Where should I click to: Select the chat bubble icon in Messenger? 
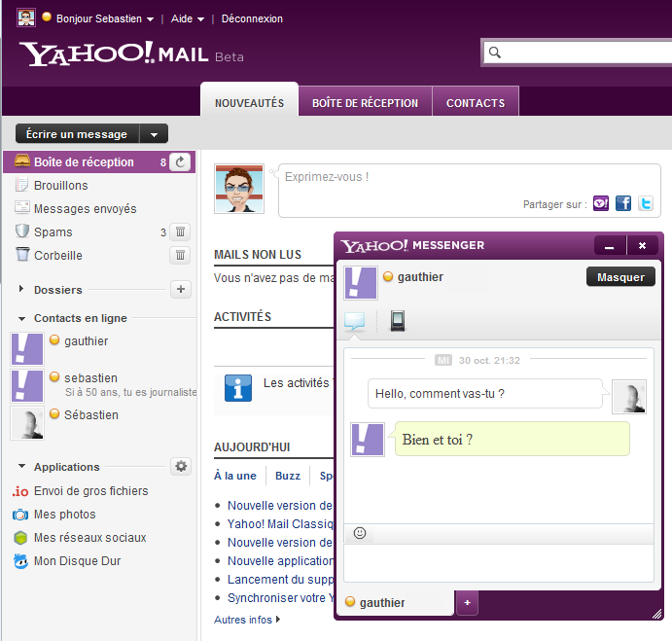354,321
